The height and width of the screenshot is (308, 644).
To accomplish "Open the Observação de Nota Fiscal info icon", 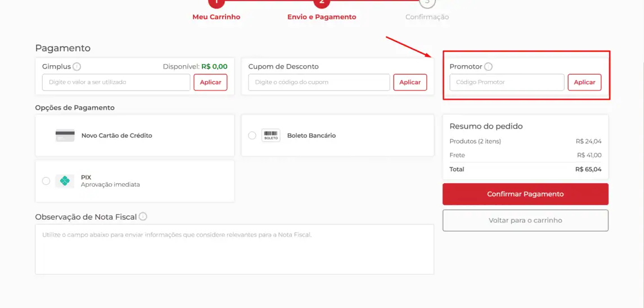I will coord(143,216).
